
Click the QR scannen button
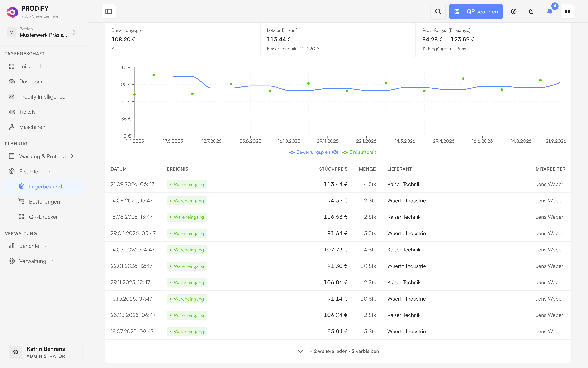click(x=476, y=11)
